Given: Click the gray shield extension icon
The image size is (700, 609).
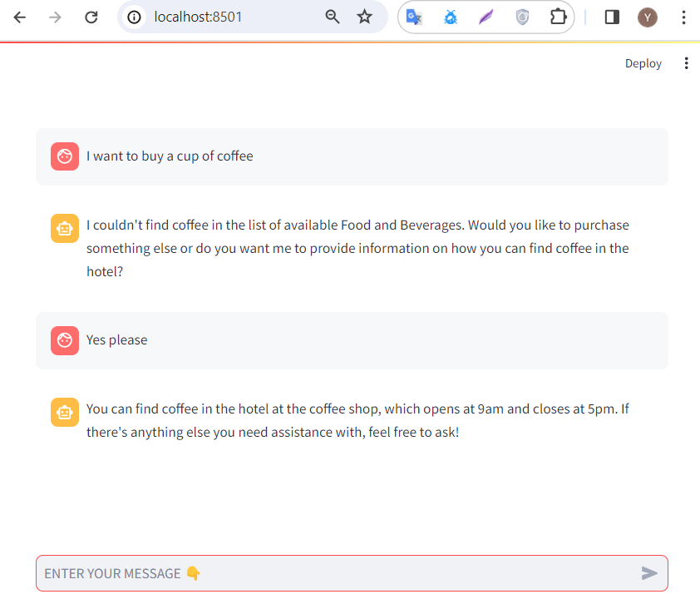Looking at the screenshot, I should 522,17.
